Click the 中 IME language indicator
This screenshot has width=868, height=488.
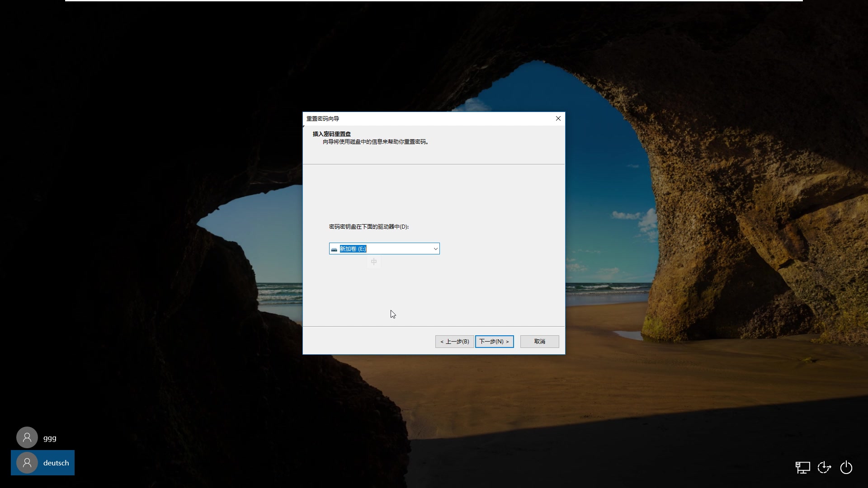373,262
